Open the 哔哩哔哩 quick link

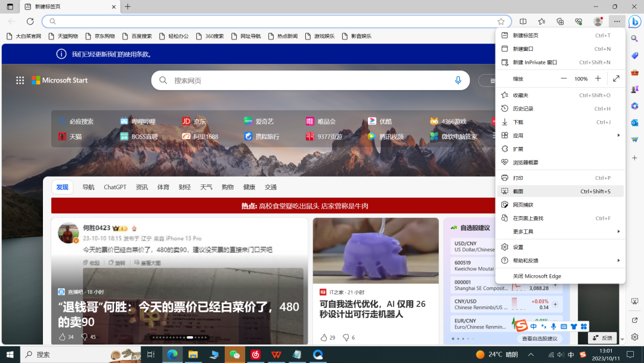(138, 121)
